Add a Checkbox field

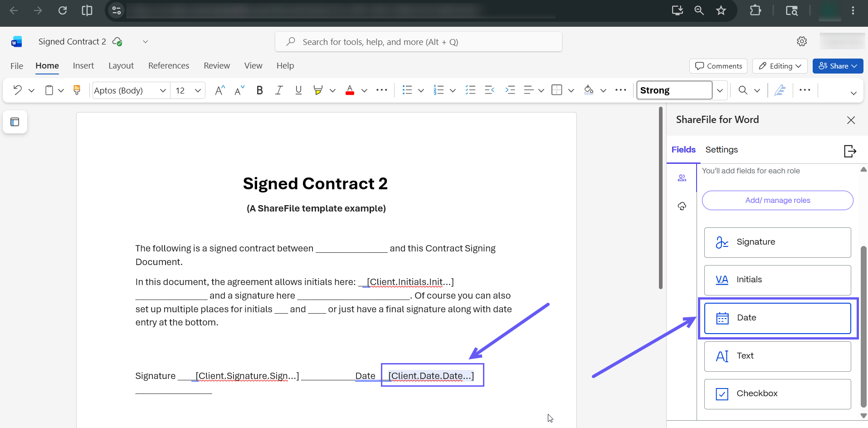(778, 394)
